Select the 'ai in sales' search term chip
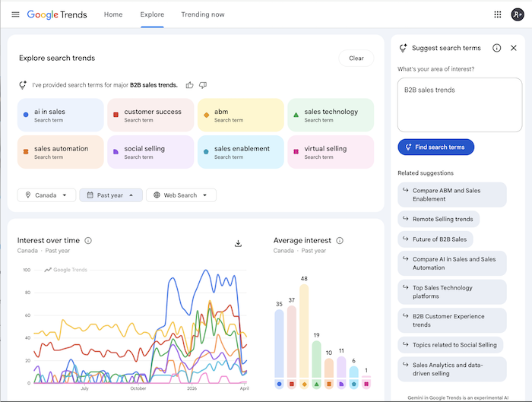Viewport: 532px width, 402px height. (60, 115)
